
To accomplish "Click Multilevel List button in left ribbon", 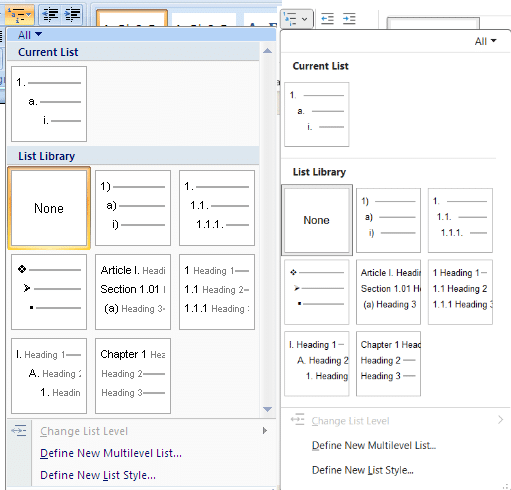I will [x=19, y=14].
